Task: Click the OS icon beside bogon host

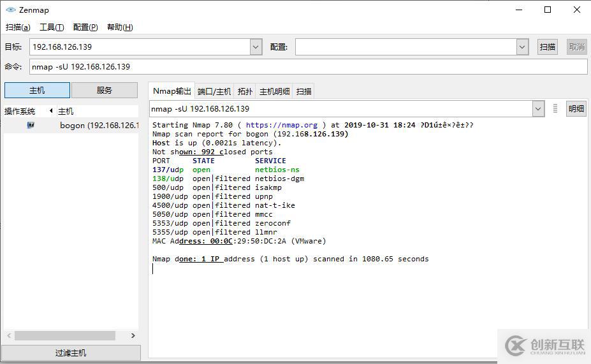Action: coord(31,125)
